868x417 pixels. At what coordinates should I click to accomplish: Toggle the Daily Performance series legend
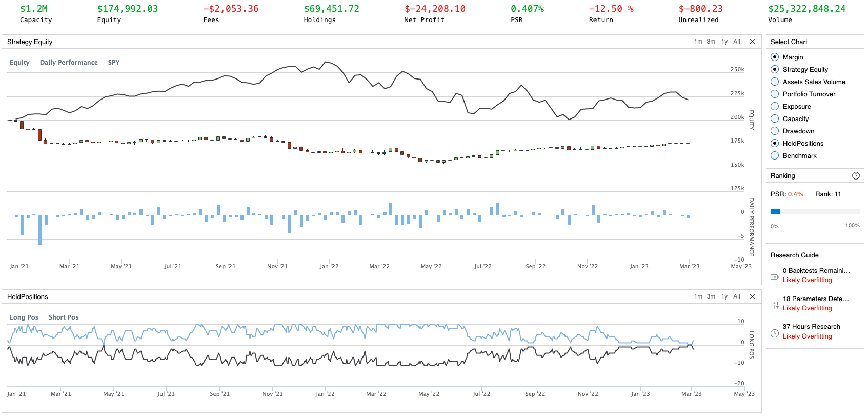tap(69, 62)
